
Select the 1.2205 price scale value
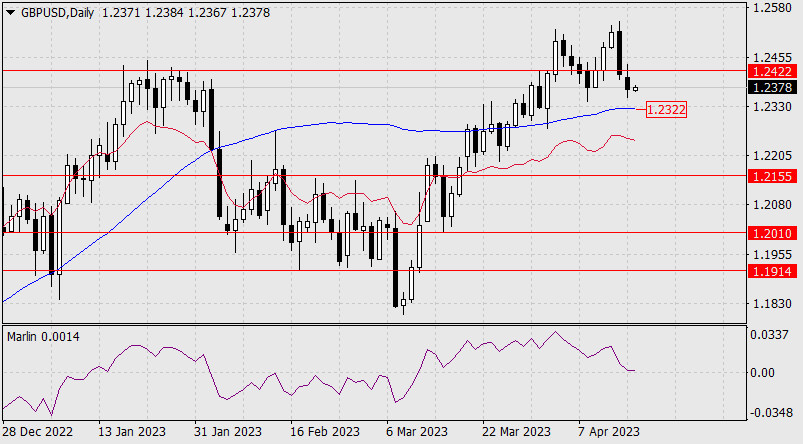tap(773, 156)
